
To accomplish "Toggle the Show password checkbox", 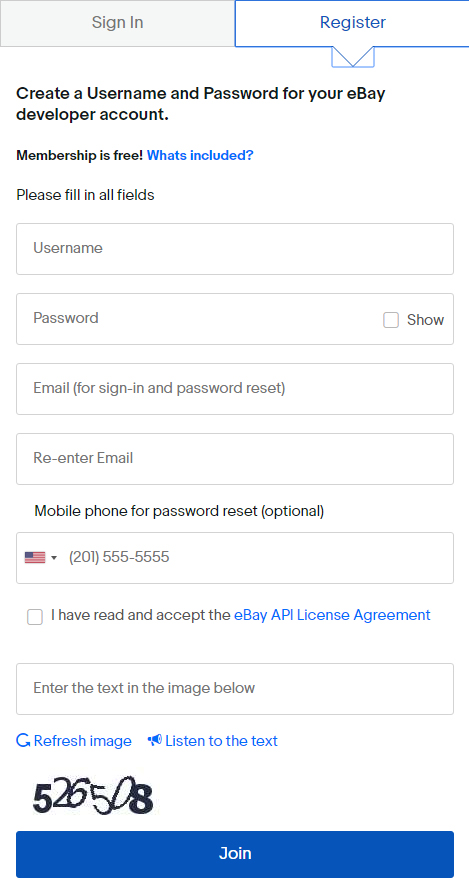I will [391, 320].
